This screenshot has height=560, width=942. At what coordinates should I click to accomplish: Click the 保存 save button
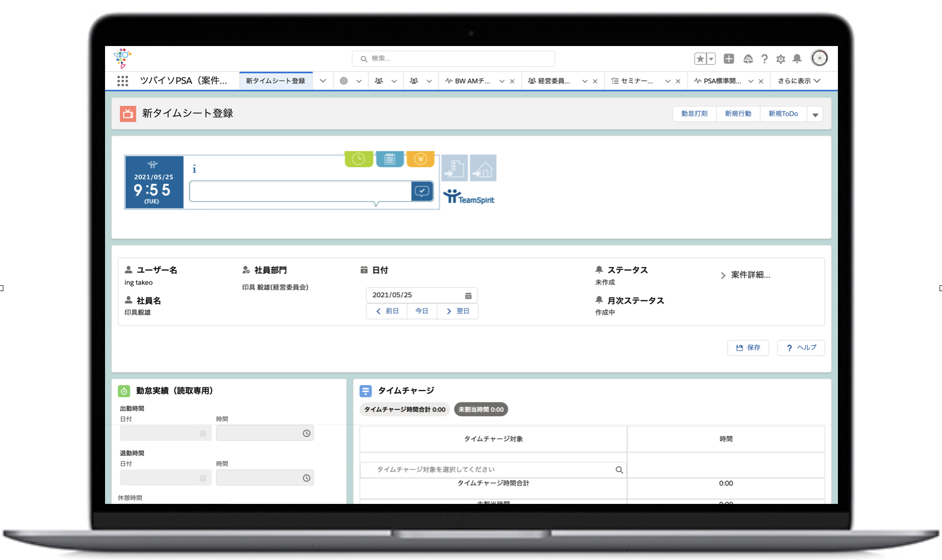pos(748,348)
